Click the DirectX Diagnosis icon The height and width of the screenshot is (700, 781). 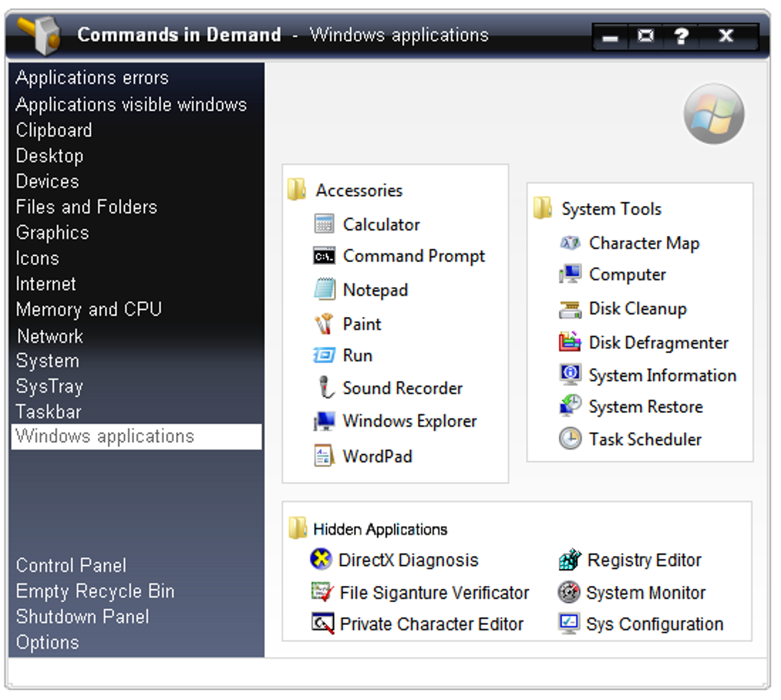(x=321, y=560)
